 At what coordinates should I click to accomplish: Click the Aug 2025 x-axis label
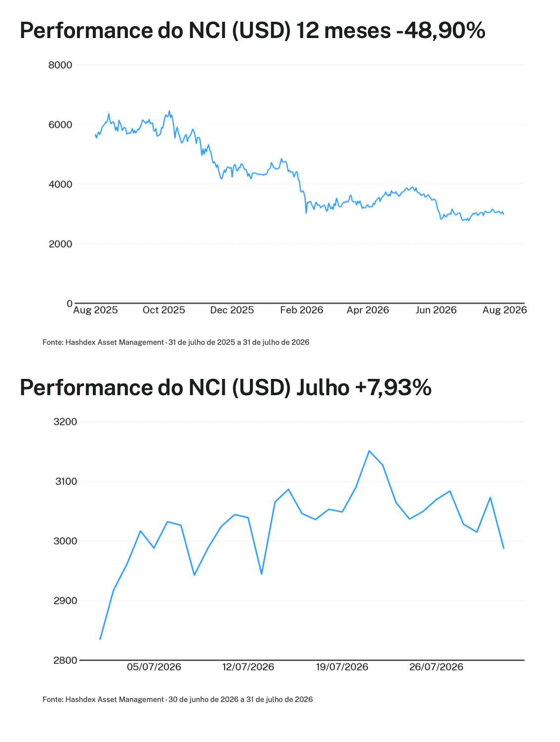pos(95,310)
